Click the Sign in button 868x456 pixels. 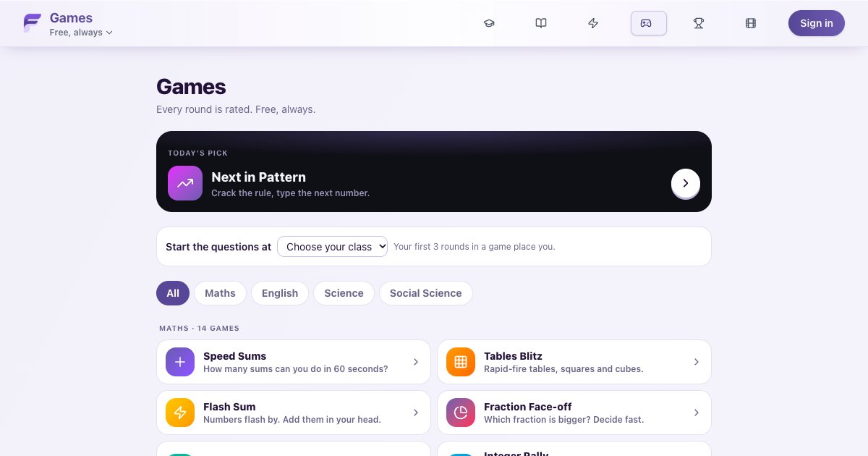(817, 23)
